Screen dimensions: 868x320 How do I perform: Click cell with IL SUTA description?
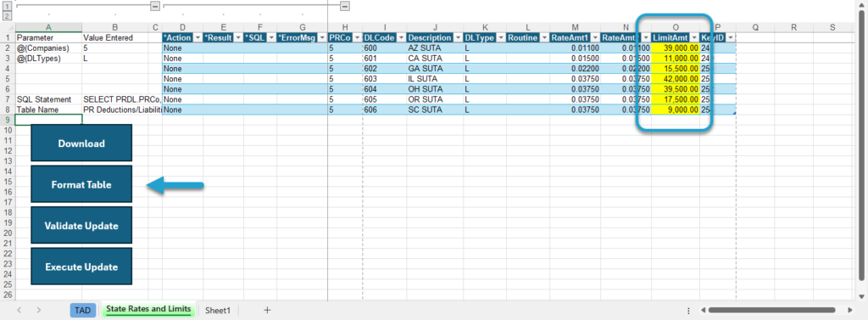[x=435, y=79]
